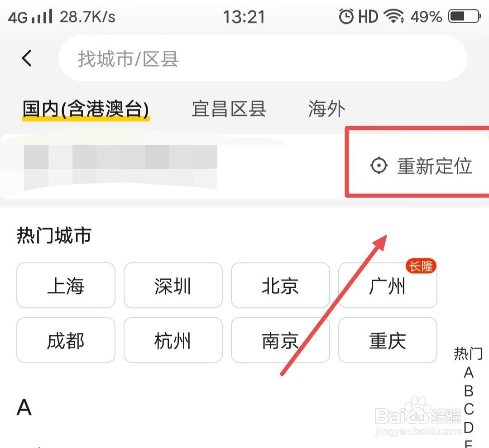
Task: Switch to the 海外 tab
Action: [326, 109]
